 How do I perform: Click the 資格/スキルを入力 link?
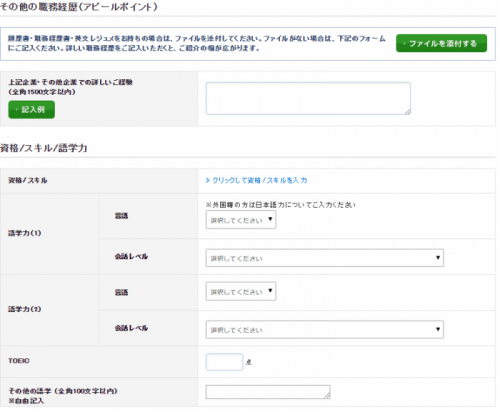click(256, 180)
